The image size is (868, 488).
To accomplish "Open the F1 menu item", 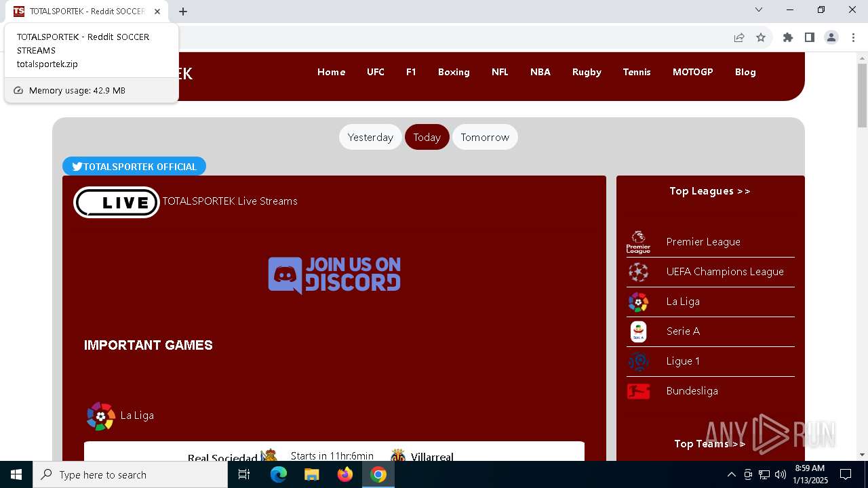I will click(411, 72).
